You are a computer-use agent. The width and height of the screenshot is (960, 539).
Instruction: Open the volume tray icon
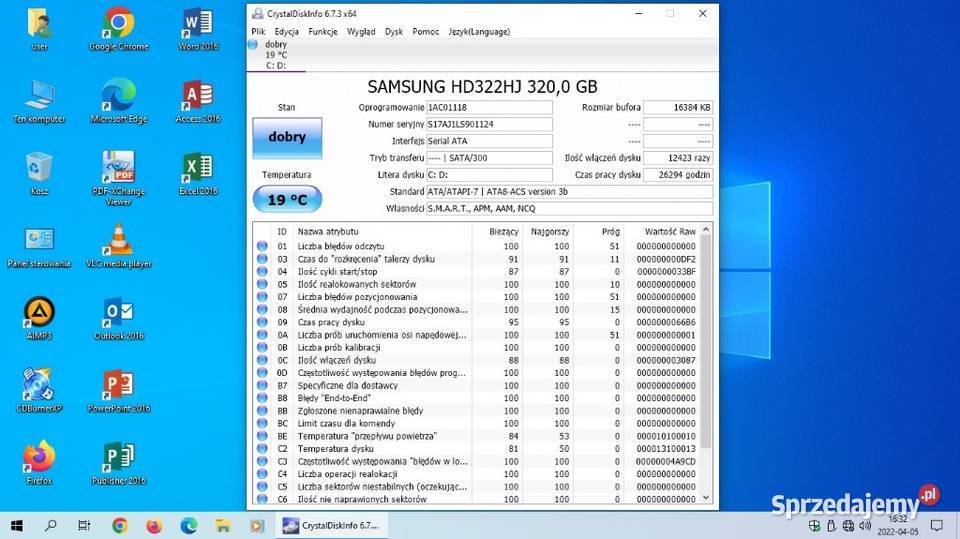click(864, 526)
